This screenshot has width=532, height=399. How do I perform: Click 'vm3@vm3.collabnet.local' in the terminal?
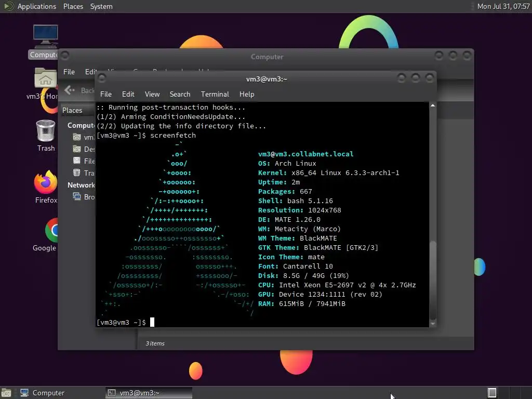click(305, 154)
